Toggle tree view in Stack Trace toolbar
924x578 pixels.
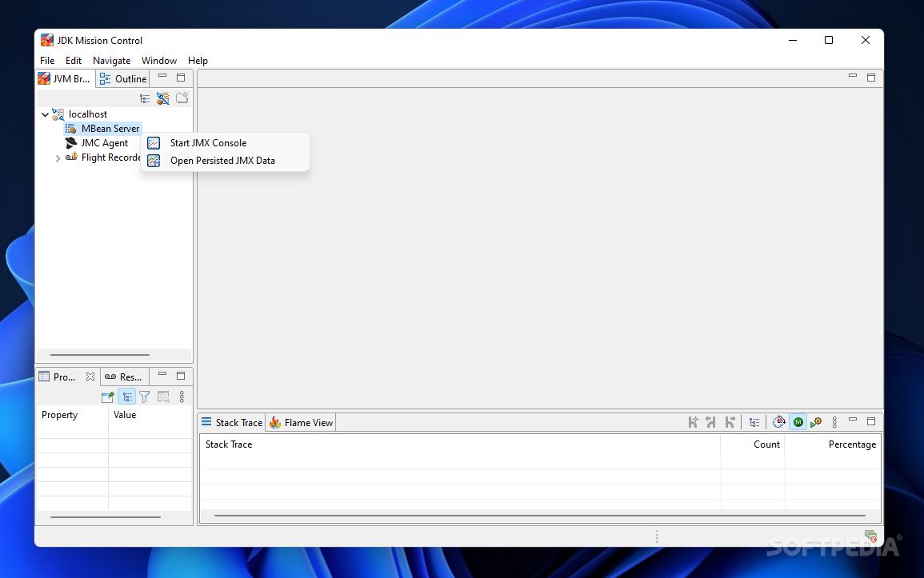[754, 422]
